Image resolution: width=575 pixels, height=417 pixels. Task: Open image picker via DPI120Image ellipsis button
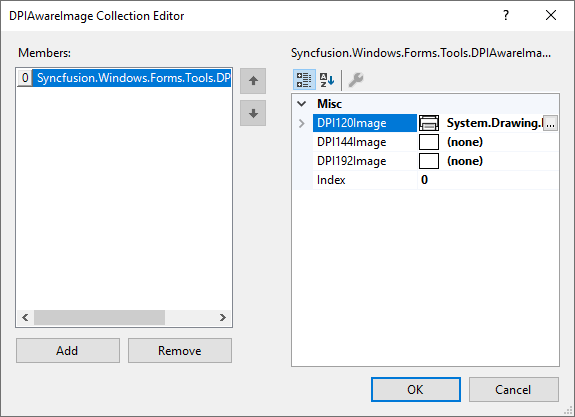coord(550,123)
